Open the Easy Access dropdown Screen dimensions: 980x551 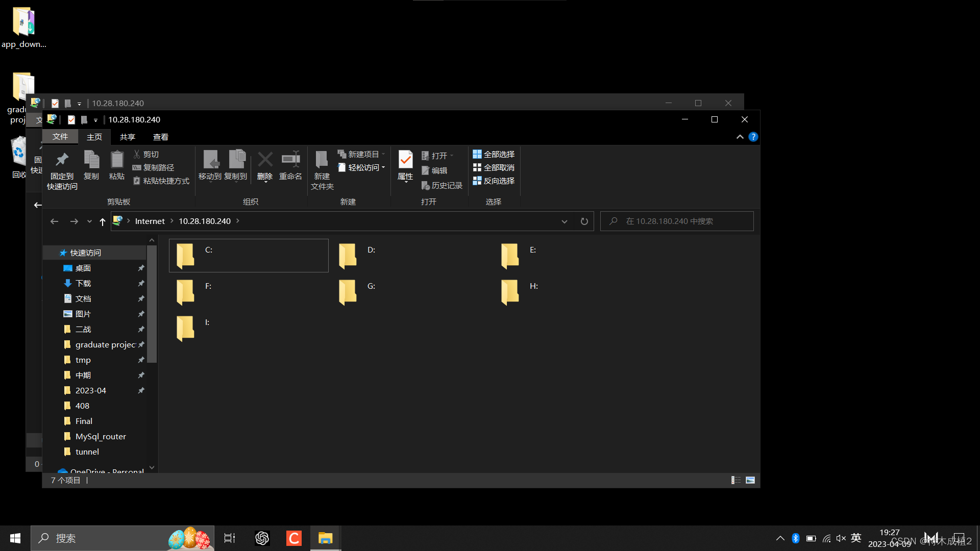point(362,168)
